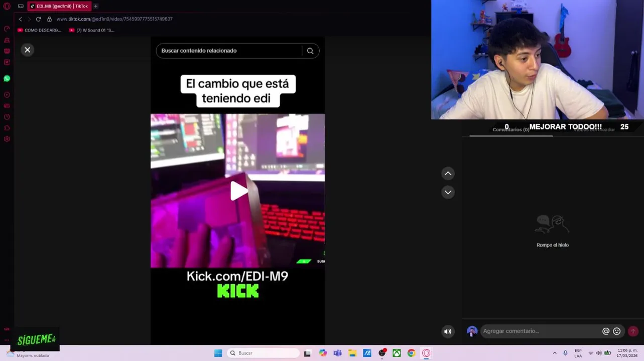The height and width of the screenshot is (361, 644).
Task: Open the tab islands workspace icon
Action: pos(21,6)
